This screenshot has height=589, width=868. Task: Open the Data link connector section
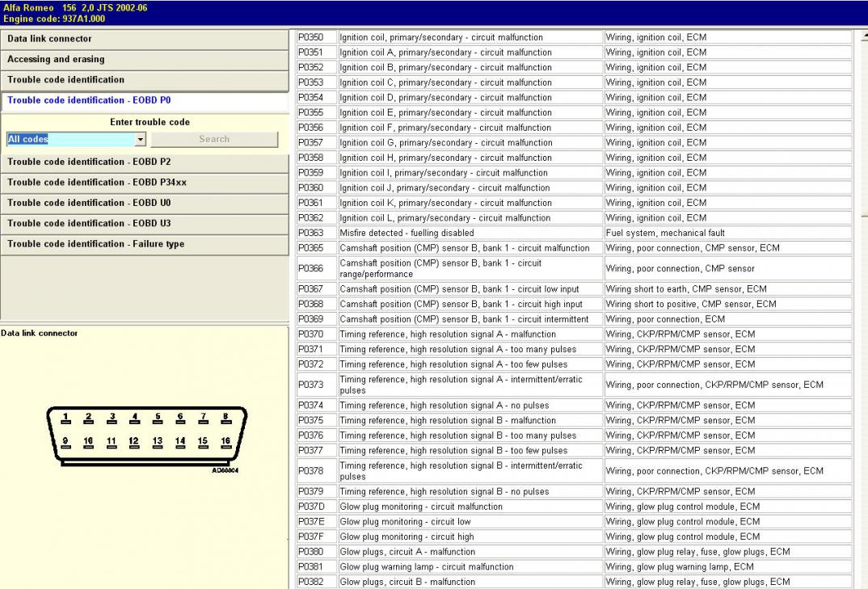145,40
